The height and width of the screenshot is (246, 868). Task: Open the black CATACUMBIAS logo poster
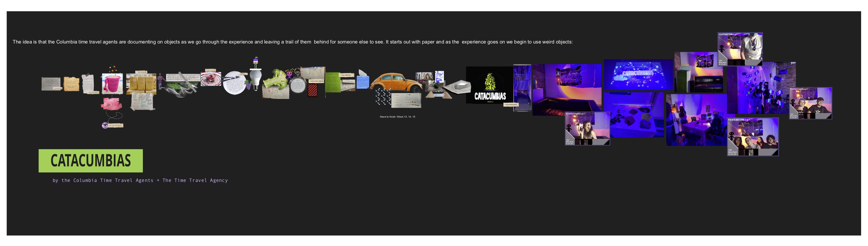tap(490, 85)
